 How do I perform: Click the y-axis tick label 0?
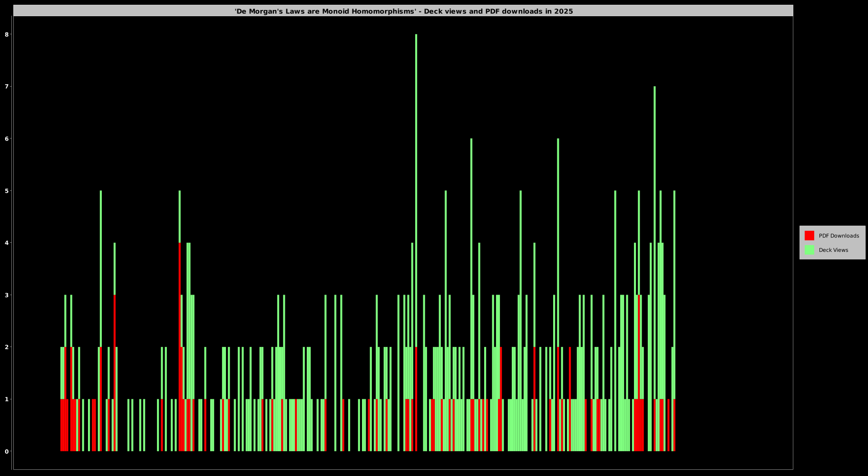coord(7,451)
